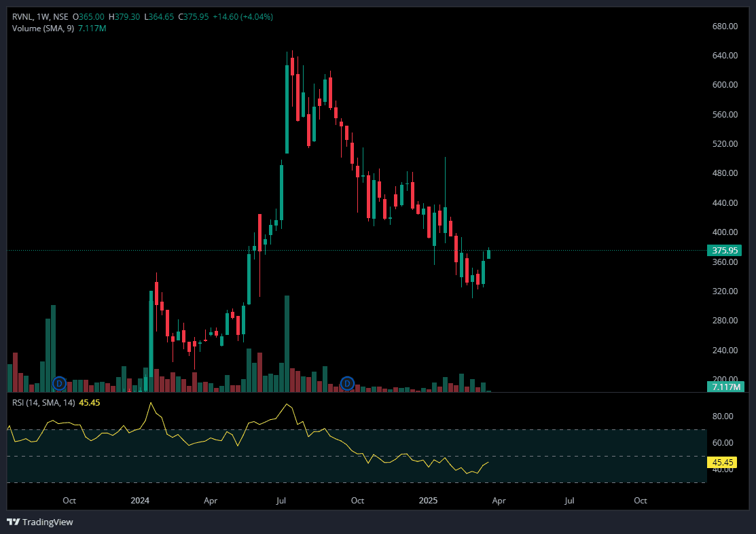This screenshot has height=534, width=756.
Task: Click the 680.00 price axis label
Action: click(725, 26)
